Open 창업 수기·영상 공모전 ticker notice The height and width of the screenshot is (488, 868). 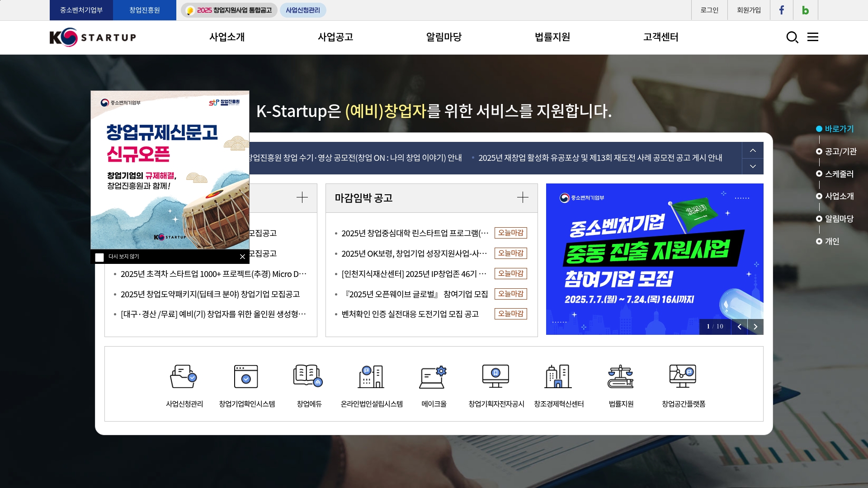tap(355, 158)
